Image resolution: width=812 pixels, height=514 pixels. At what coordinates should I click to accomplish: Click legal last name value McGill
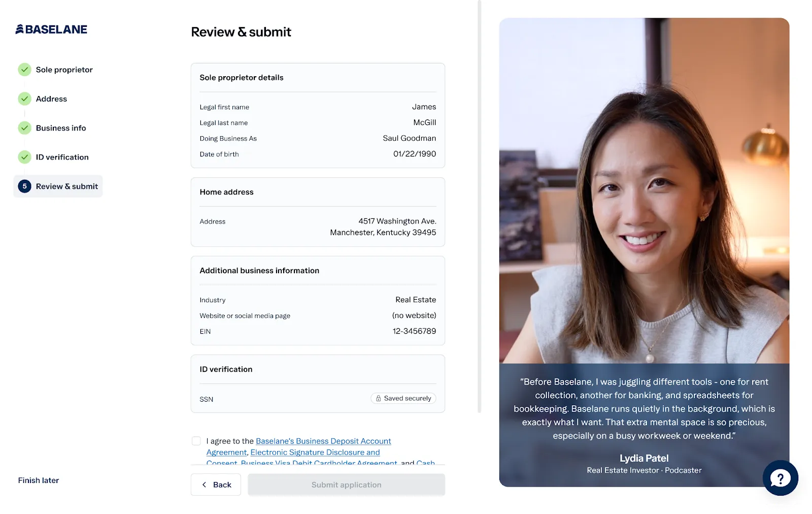425,123
